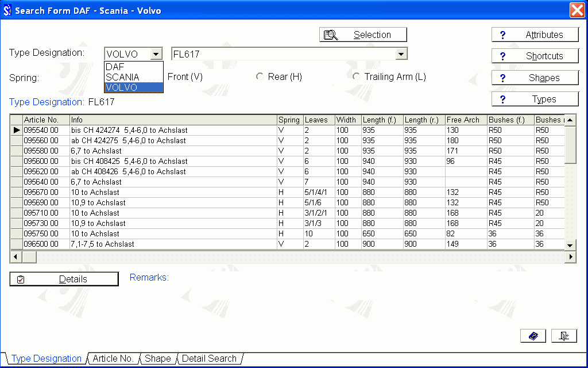
Task: Click the exit door icon button
Action: coord(564,336)
